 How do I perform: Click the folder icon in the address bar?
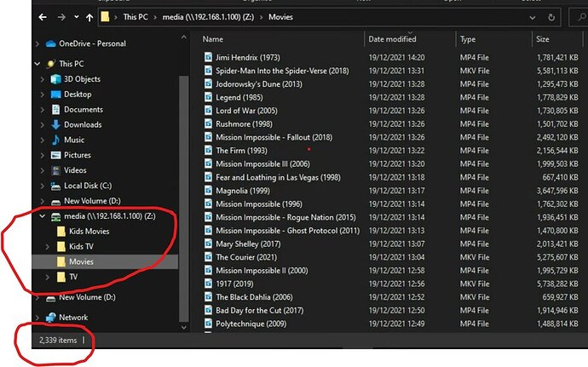(106, 17)
